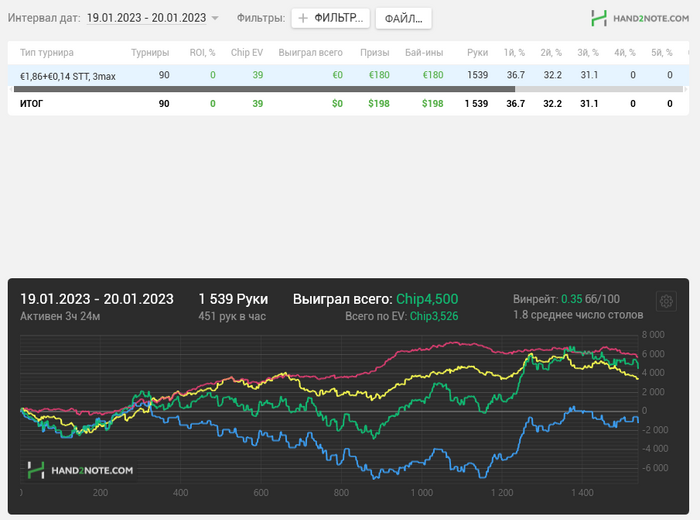Sort by Выиграл всего column header
This screenshot has width=700, height=520.
tap(311, 53)
